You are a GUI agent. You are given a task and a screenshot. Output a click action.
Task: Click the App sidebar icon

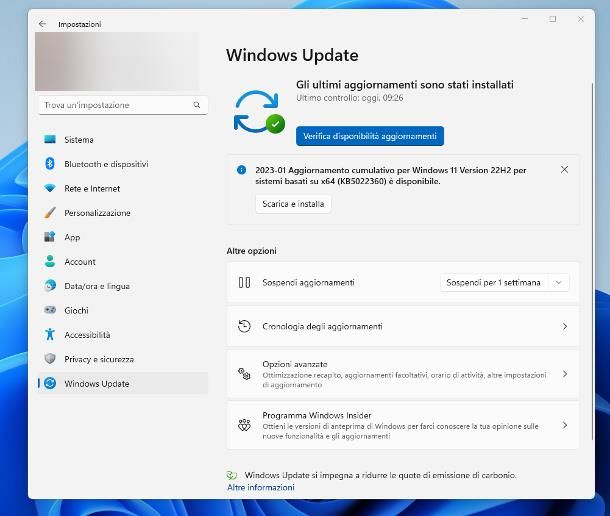click(50, 237)
